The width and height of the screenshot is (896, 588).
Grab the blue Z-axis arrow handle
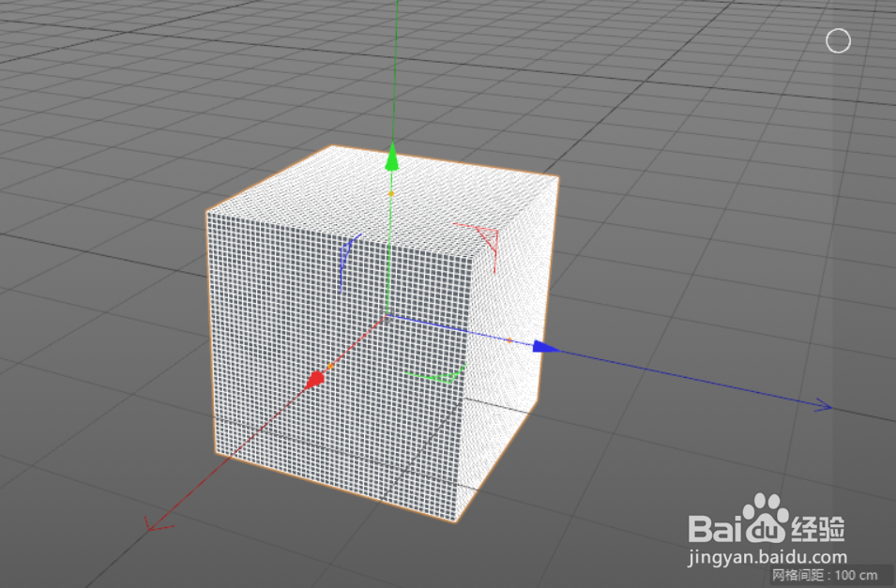click(x=546, y=346)
